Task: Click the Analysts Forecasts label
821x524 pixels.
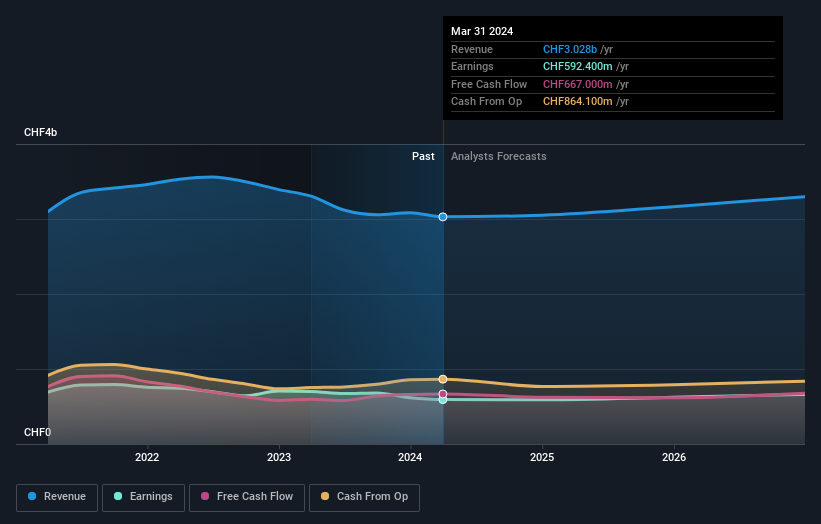Action: [498, 156]
